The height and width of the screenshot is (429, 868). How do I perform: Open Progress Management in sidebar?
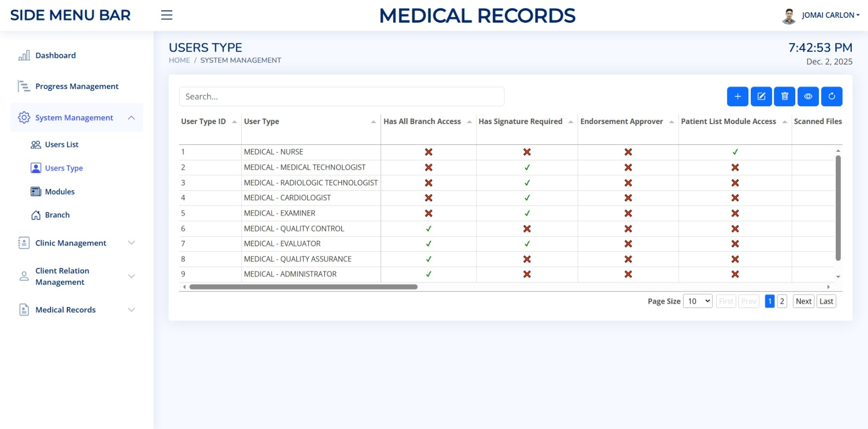77,86
